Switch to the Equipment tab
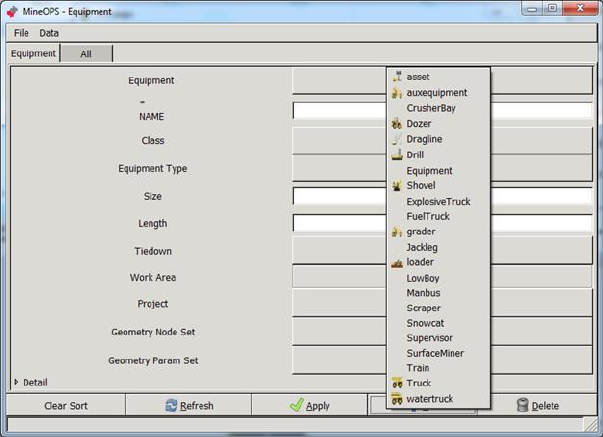603x437 pixels. (33, 53)
